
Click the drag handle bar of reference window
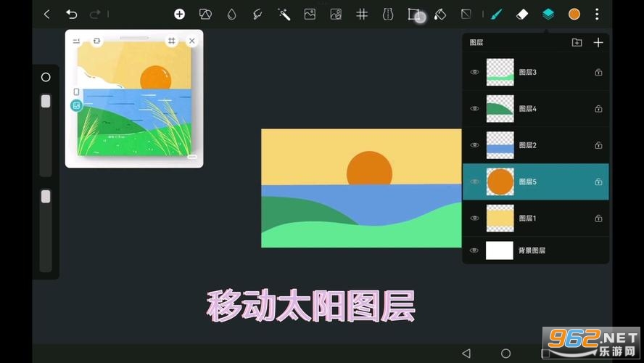(134, 38)
